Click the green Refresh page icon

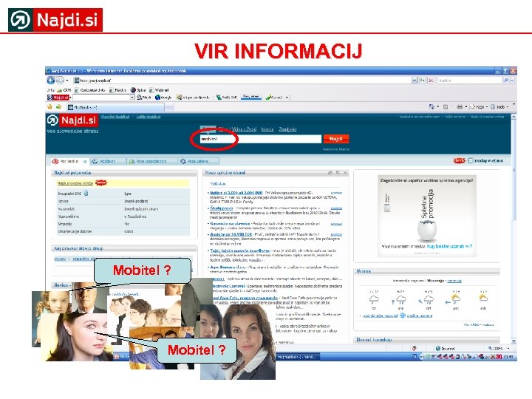(x=423, y=81)
